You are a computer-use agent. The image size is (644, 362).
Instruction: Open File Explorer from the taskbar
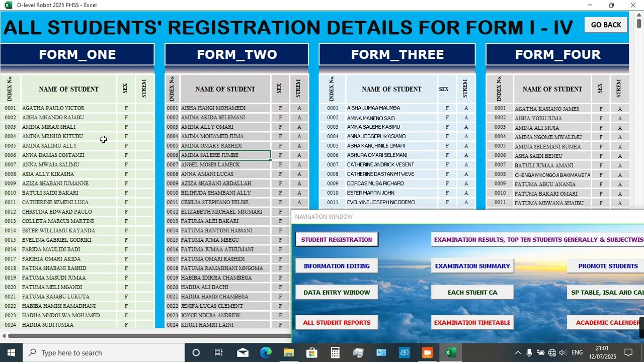pyautogui.click(x=289, y=352)
